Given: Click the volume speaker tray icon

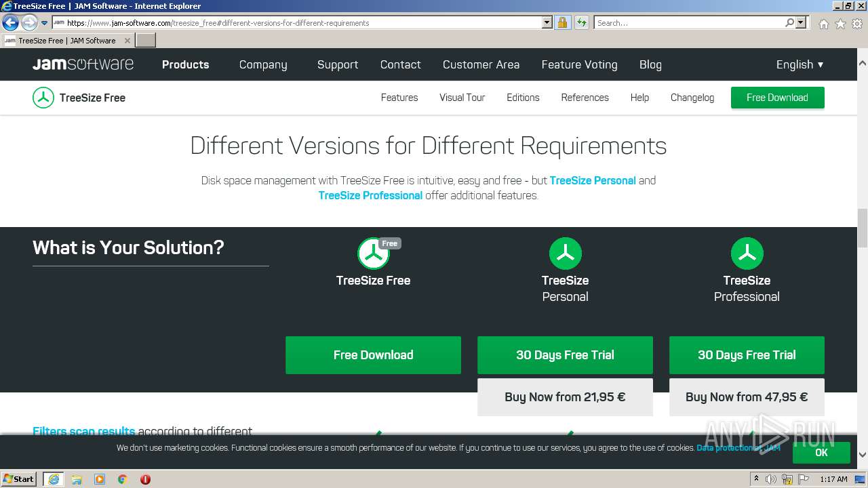Looking at the screenshot, I should tap(771, 479).
